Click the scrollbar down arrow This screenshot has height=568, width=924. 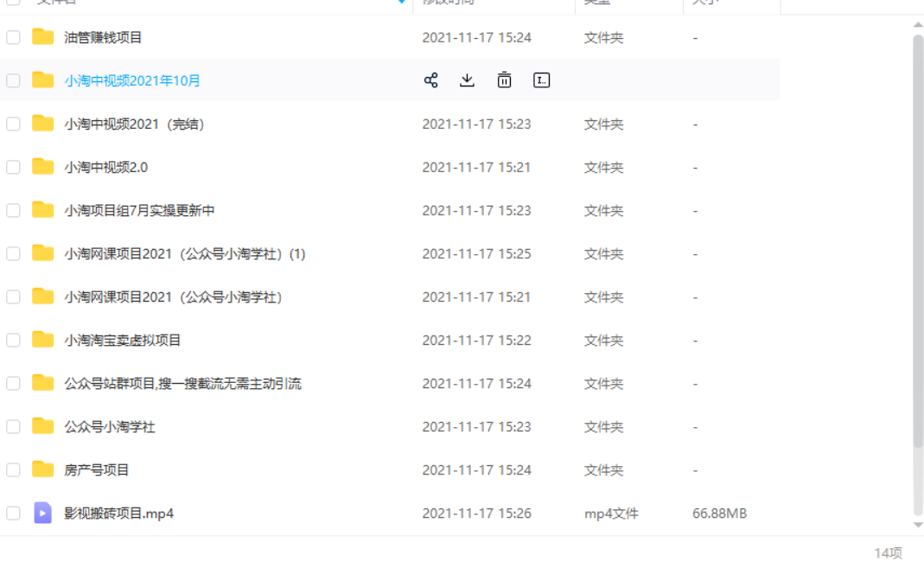918,525
